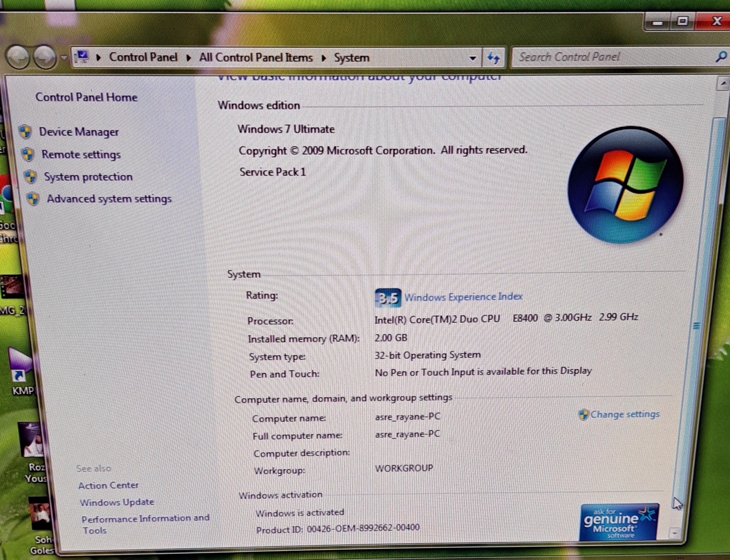Click shield icon beside System protection
The image size is (730, 560).
(31, 177)
